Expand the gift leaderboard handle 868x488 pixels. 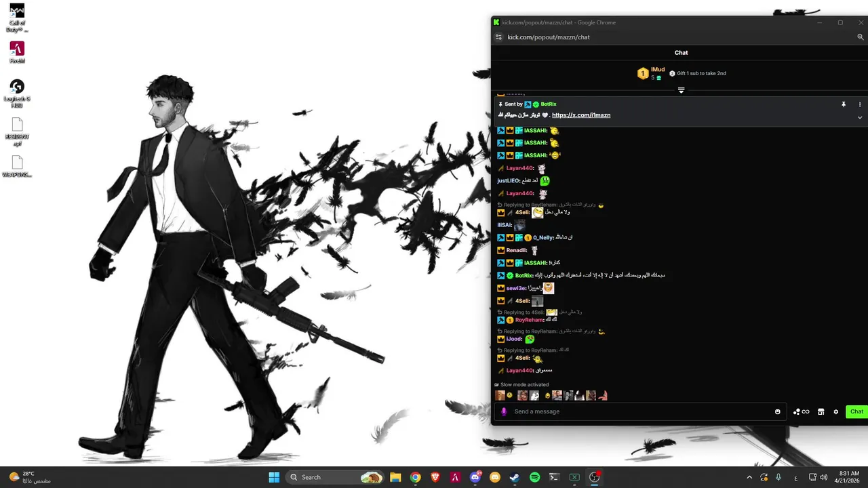682,90
